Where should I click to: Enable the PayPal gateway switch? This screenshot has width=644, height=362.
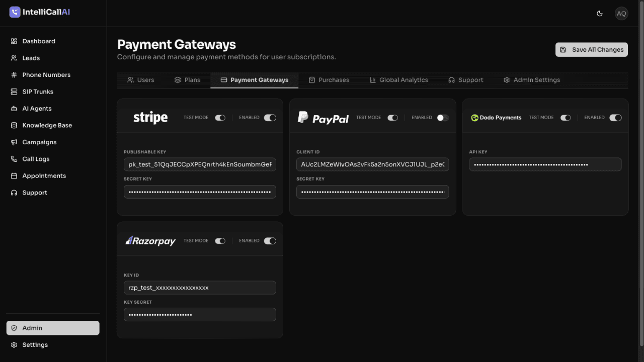point(443,118)
